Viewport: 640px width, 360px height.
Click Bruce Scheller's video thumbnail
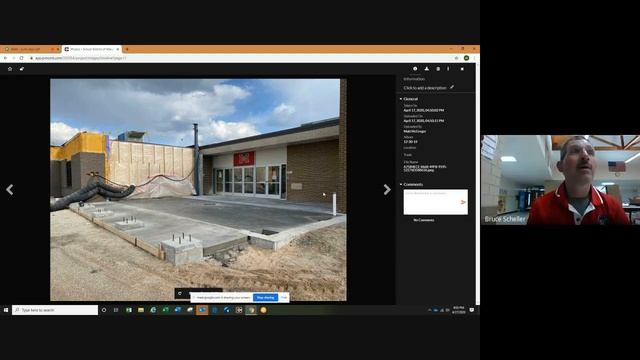pos(560,180)
